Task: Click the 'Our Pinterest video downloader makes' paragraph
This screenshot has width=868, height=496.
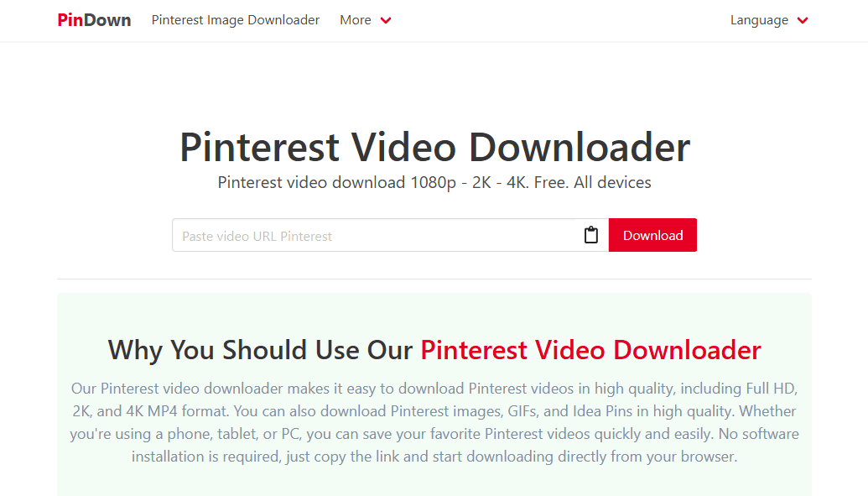Action: click(434, 422)
